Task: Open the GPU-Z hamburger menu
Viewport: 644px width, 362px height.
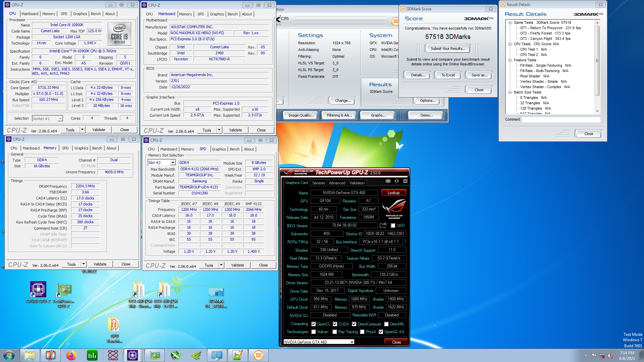Action: [405, 181]
